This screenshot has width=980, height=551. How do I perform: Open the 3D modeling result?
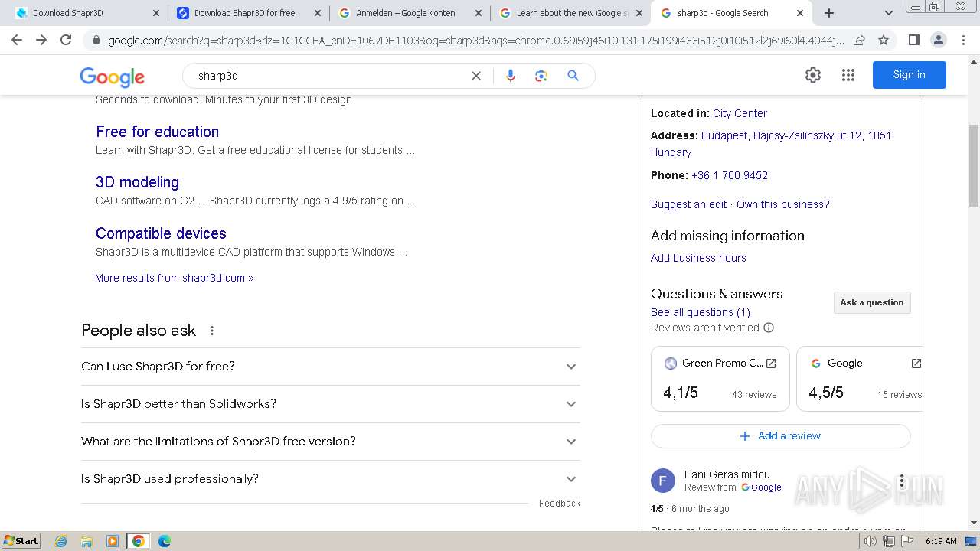137,182
